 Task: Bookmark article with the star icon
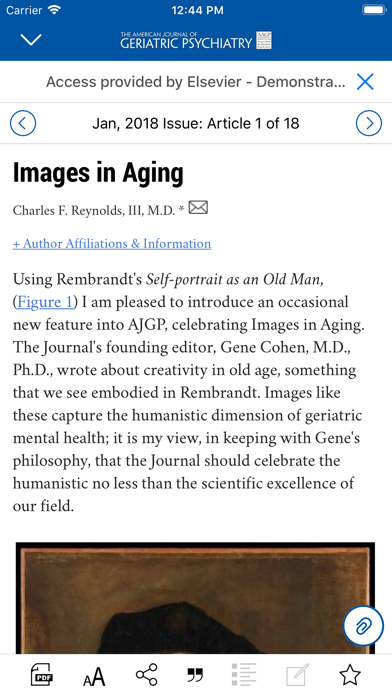coord(349,675)
